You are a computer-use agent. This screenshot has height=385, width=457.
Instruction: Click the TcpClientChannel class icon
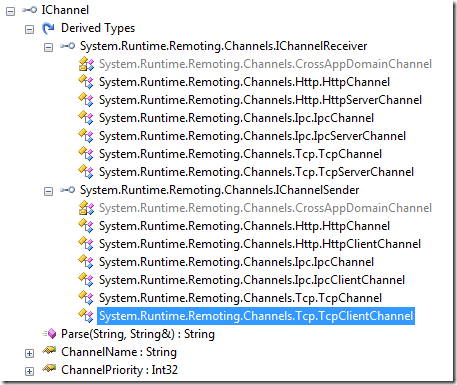(x=86, y=316)
